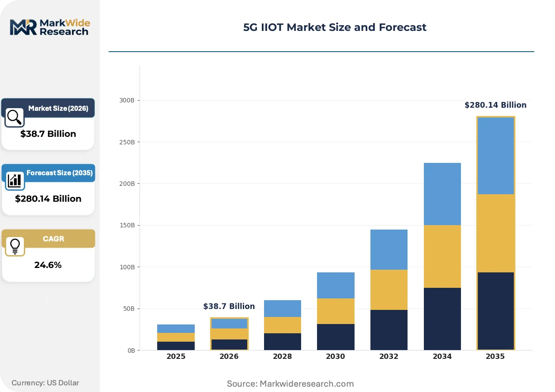The height and width of the screenshot is (392, 555).
Task: Click the 2032 bar's yellow segment
Action: click(389, 290)
